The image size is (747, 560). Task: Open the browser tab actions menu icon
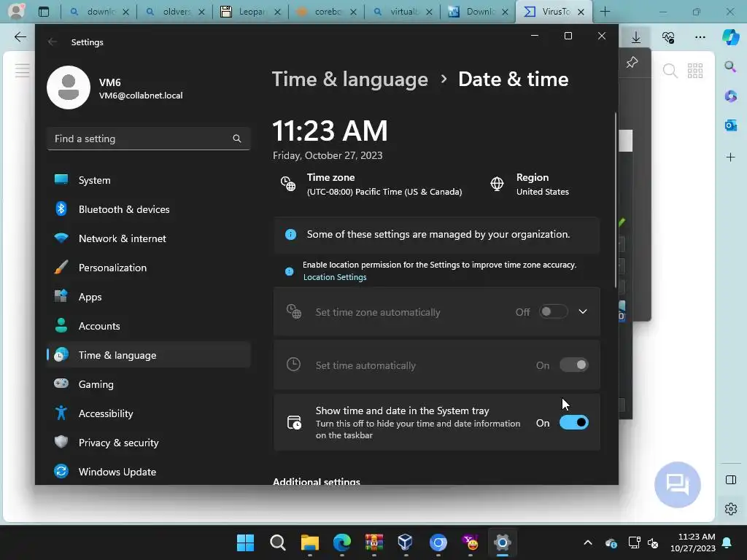click(44, 12)
